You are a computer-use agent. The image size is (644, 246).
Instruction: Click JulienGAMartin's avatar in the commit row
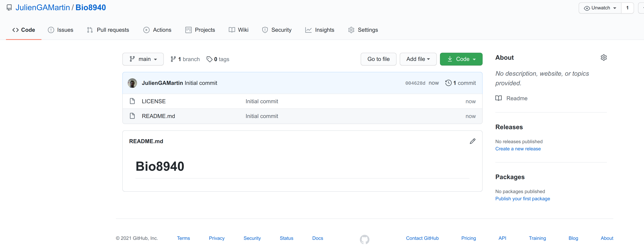tap(132, 83)
